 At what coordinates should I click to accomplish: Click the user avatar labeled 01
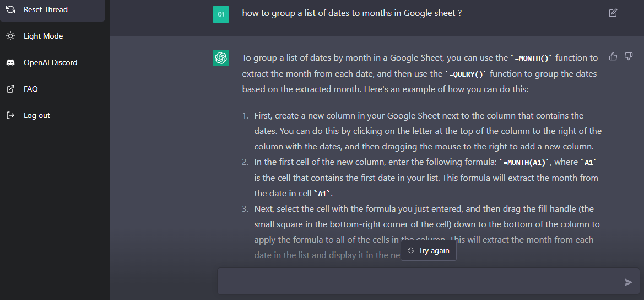coord(221,14)
